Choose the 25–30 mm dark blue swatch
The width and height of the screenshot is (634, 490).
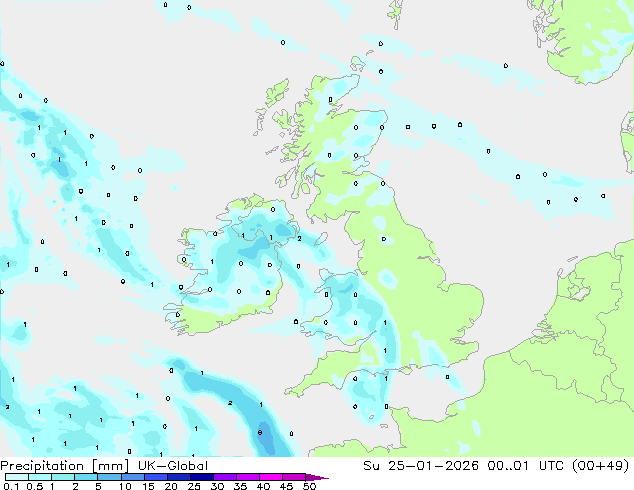(202, 477)
